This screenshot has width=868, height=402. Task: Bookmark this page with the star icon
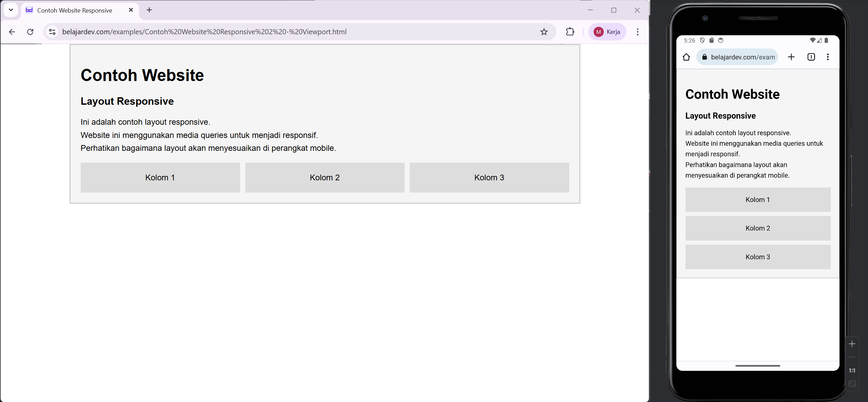coord(544,32)
